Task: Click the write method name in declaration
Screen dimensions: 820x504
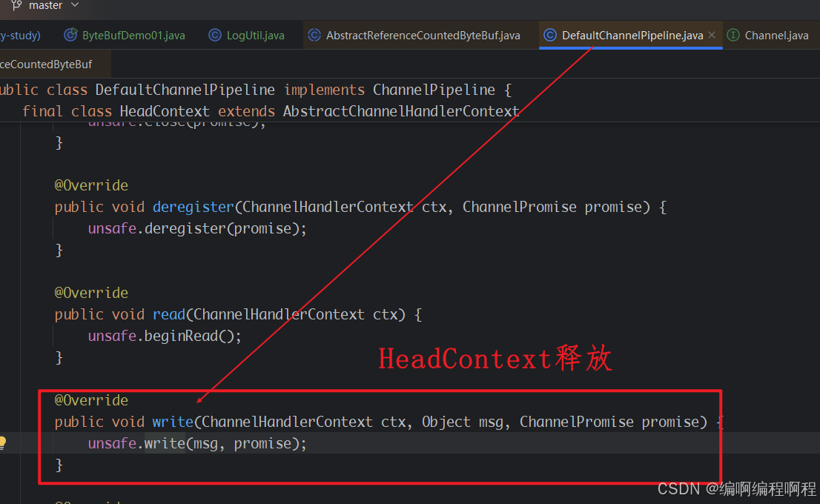Action: click(173, 422)
